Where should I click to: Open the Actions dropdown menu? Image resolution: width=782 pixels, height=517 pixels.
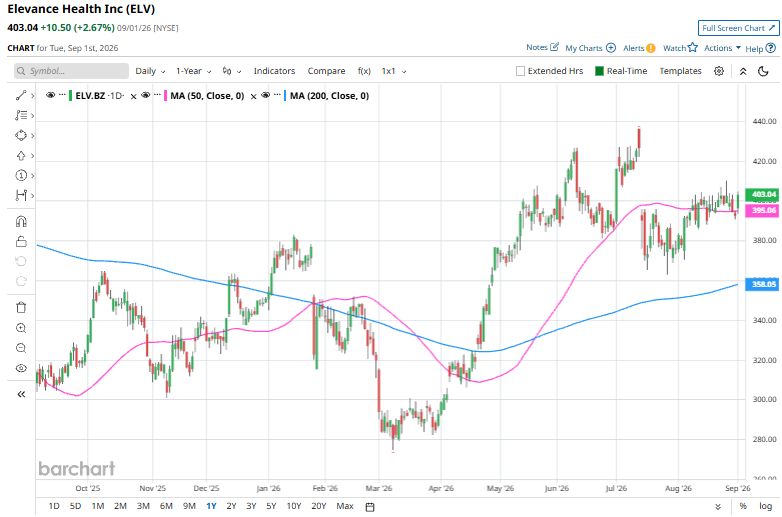(722, 48)
